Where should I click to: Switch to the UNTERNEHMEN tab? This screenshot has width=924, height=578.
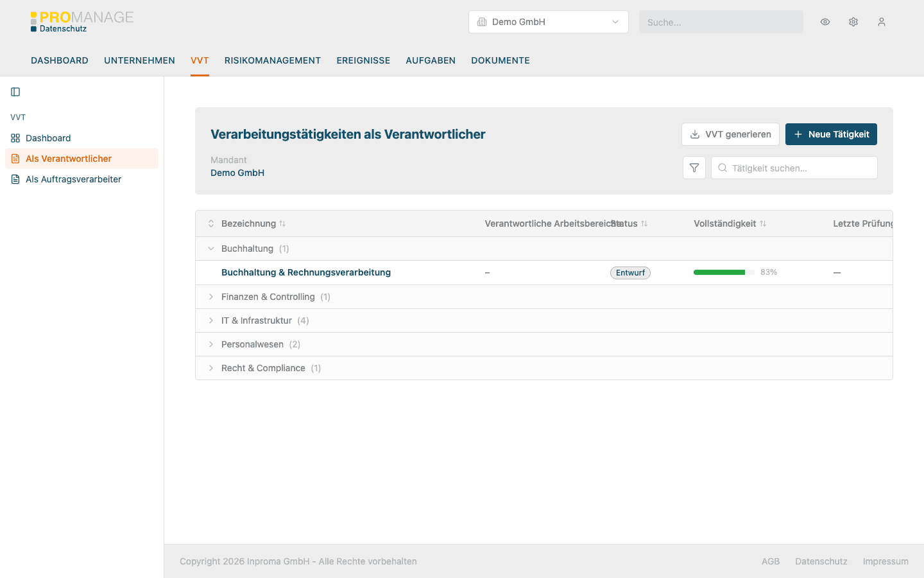[x=139, y=60]
